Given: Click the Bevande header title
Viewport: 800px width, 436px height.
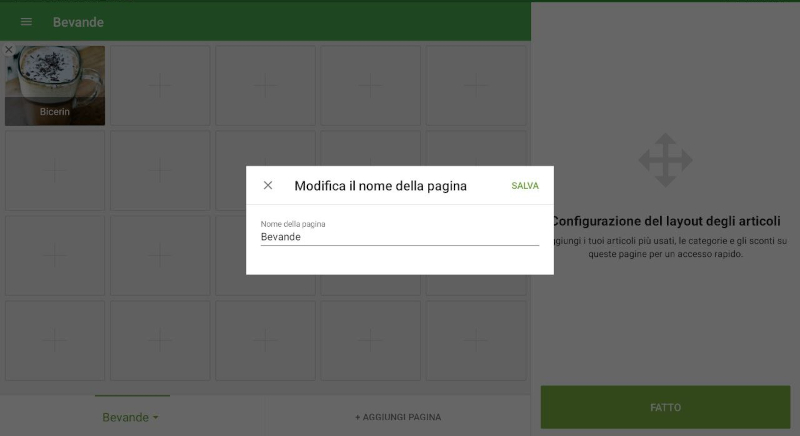Looking at the screenshot, I should tap(79, 22).
